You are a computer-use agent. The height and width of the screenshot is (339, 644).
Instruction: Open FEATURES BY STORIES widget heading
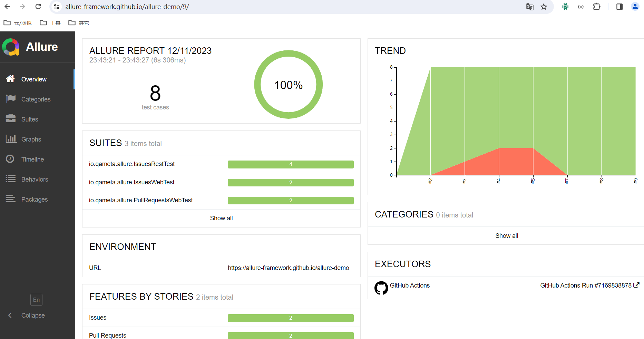(x=141, y=297)
